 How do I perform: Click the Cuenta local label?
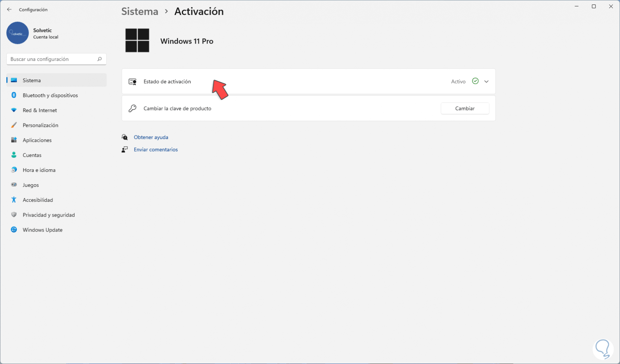[x=46, y=37]
